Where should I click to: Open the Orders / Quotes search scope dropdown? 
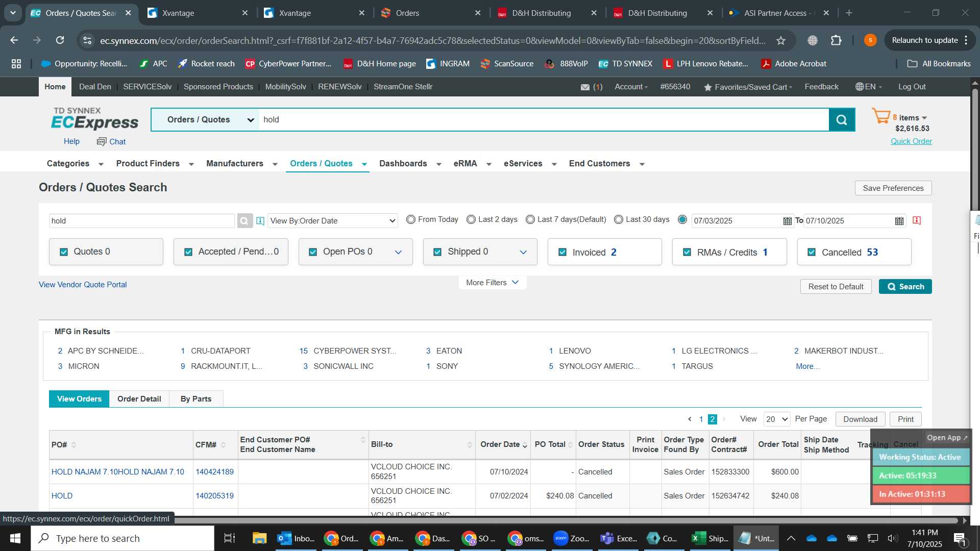(205, 120)
